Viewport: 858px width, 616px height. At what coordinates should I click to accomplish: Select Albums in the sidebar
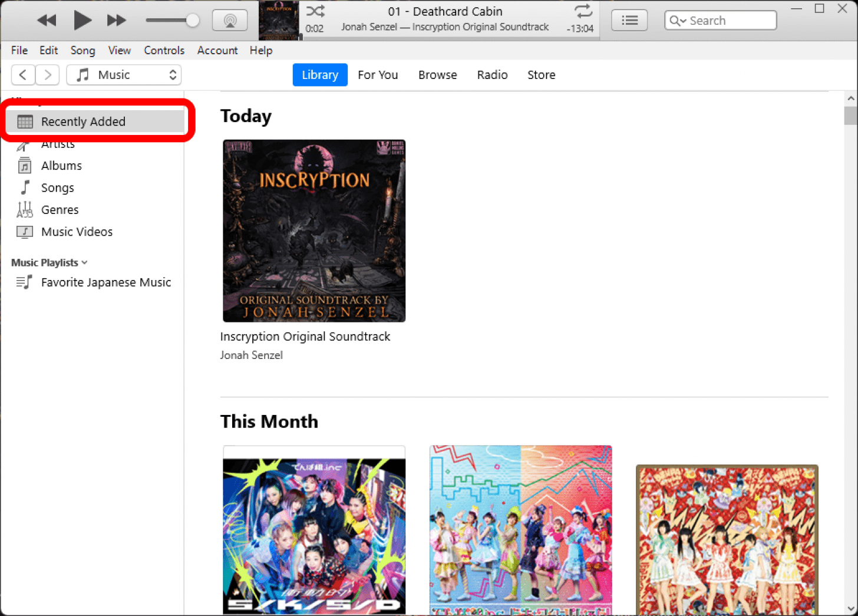[61, 166]
